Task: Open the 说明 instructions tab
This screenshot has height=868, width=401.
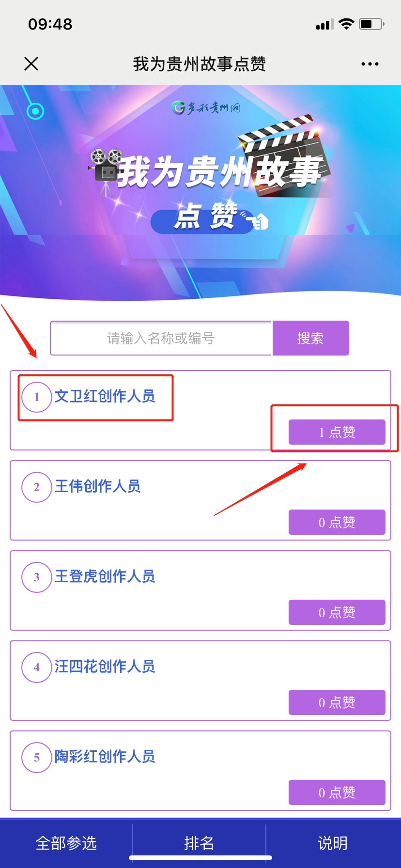Action: [x=333, y=843]
